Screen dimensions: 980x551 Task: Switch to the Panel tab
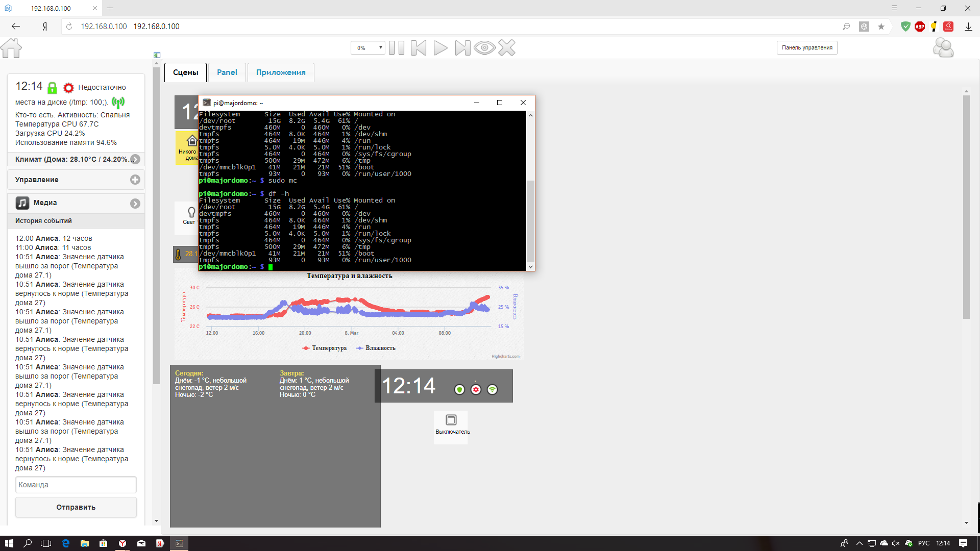tap(227, 72)
